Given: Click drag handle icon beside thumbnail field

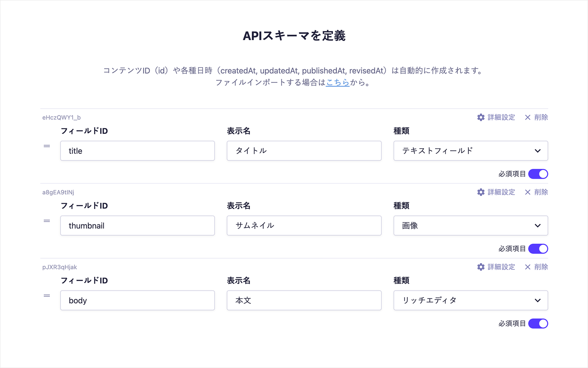Looking at the screenshot, I should (x=47, y=221).
